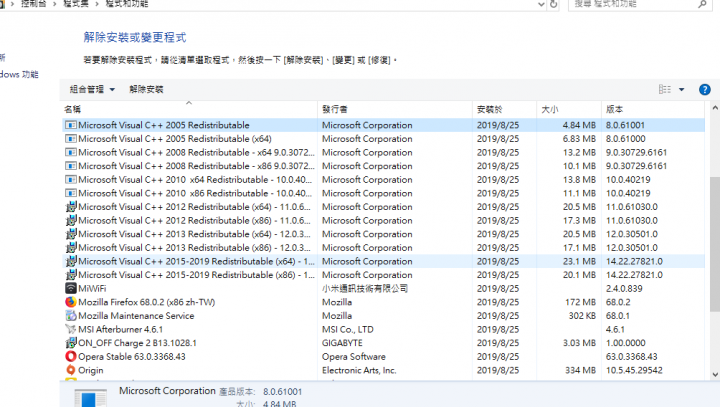Select ON_OFF Charge 2 B13.1028.1
Viewport: 720px width, 407px height.
383,343
